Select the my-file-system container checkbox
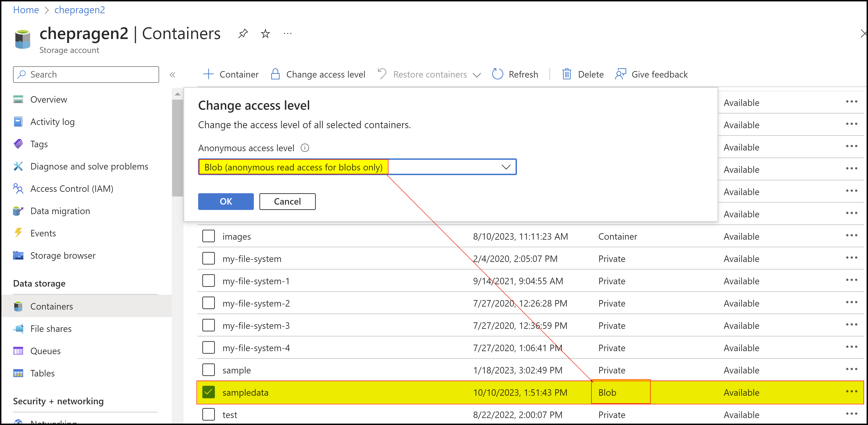 coord(209,258)
